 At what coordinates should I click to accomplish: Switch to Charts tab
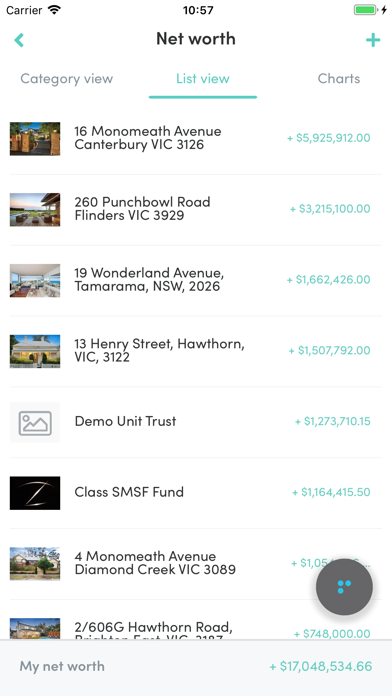coord(339,79)
